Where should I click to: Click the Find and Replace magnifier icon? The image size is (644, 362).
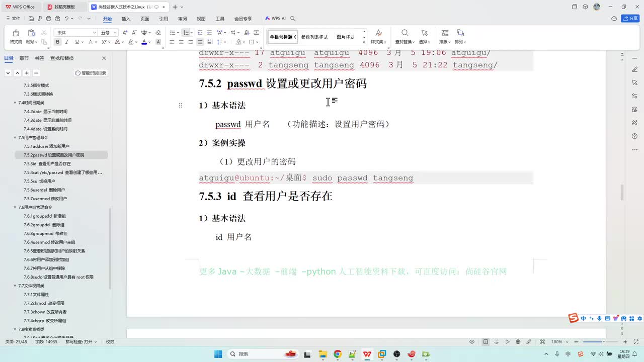(405, 33)
